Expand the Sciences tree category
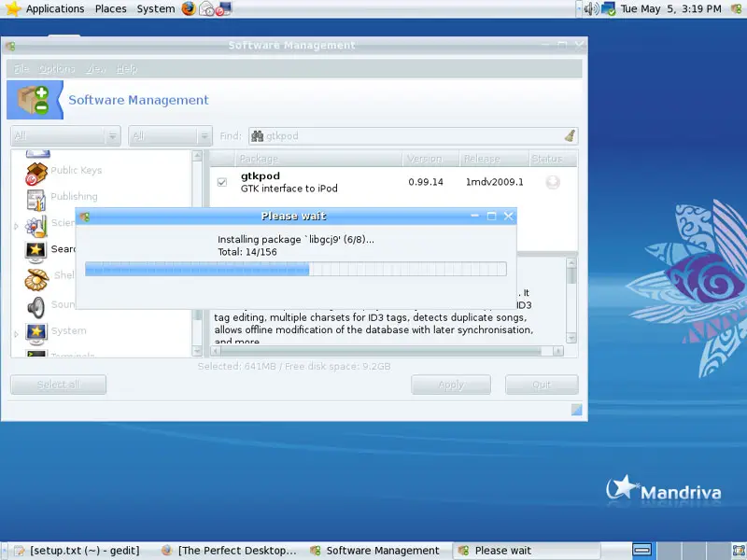747x560 pixels. (16, 226)
